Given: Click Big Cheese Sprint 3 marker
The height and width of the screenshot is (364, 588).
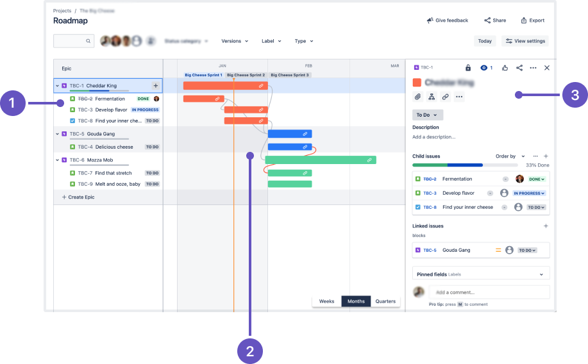Looking at the screenshot, I should 290,75.
